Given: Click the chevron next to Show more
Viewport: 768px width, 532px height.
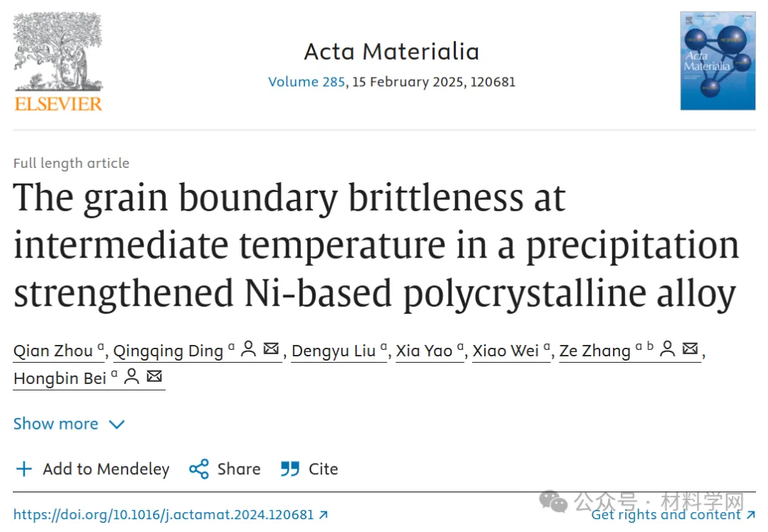Looking at the screenshot, I should pyautogui.click(x=117, y=424).
